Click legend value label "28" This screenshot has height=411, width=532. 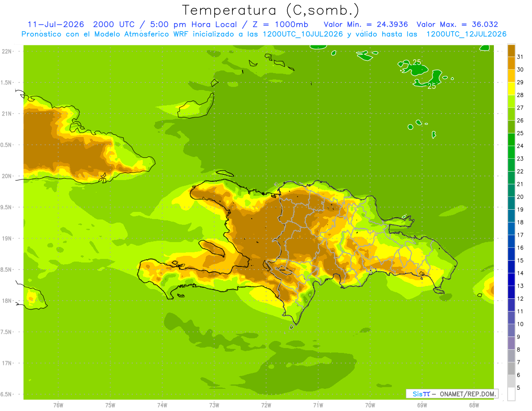[x=520, y=95]
